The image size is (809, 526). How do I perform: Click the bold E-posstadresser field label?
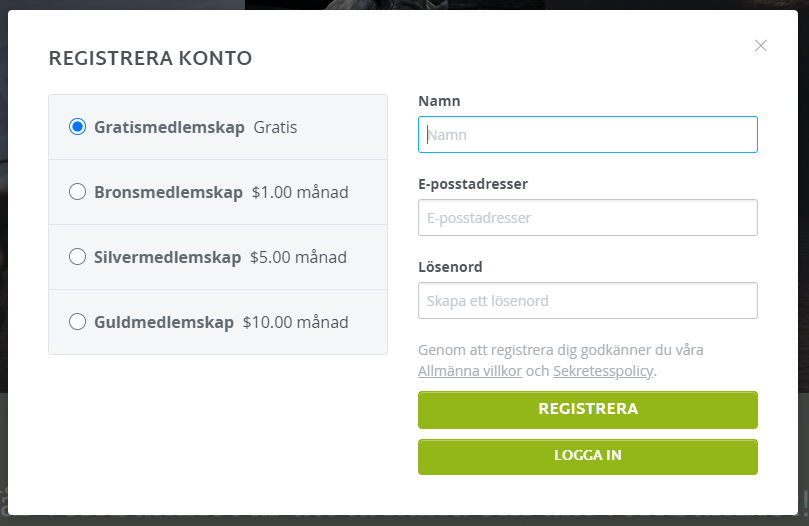pos(473,184)
